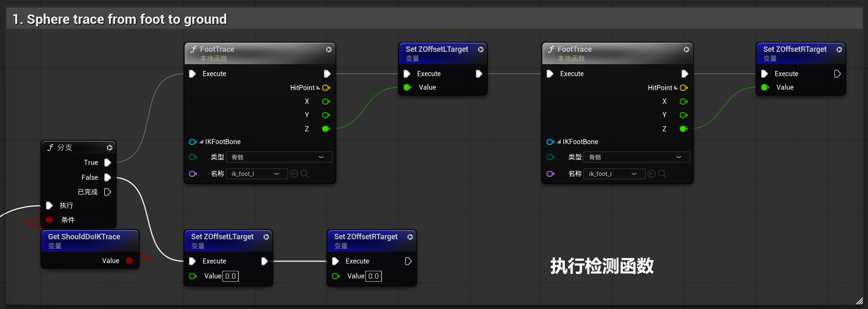Viewport: 868px width, 309px height.
Task: Click the 0.0 value field of lower Set ZOffsetLTarget
Action: pos(230,276)
